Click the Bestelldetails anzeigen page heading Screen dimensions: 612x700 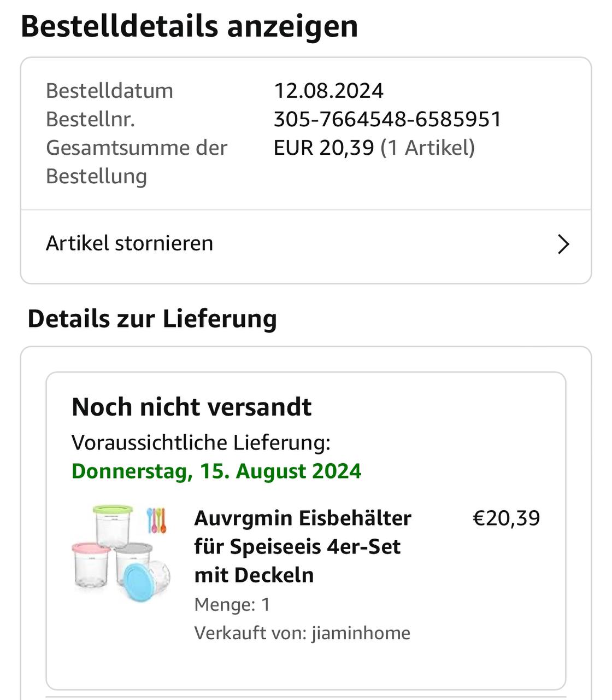(189, 26)
